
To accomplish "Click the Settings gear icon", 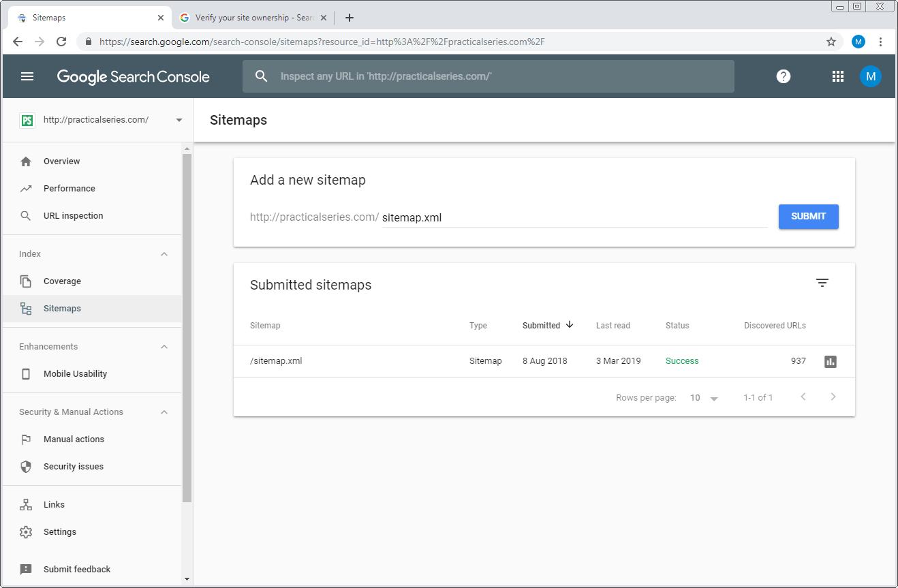I will (x=26, y=532).
